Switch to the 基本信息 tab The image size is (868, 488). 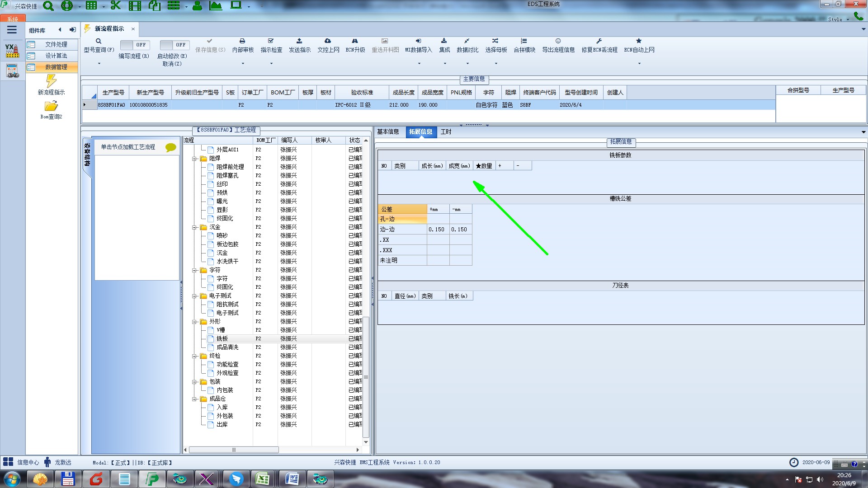[388, 132]
